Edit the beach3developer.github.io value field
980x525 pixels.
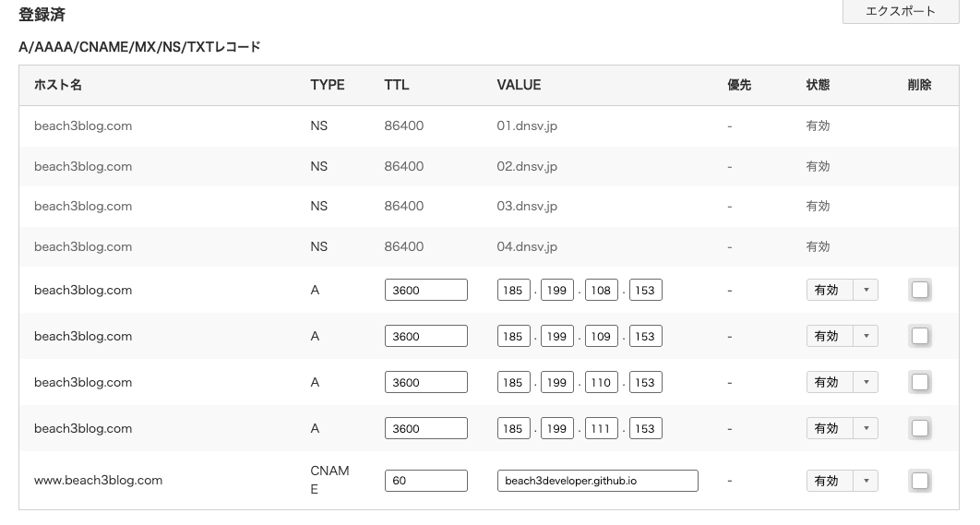[597, 481]
